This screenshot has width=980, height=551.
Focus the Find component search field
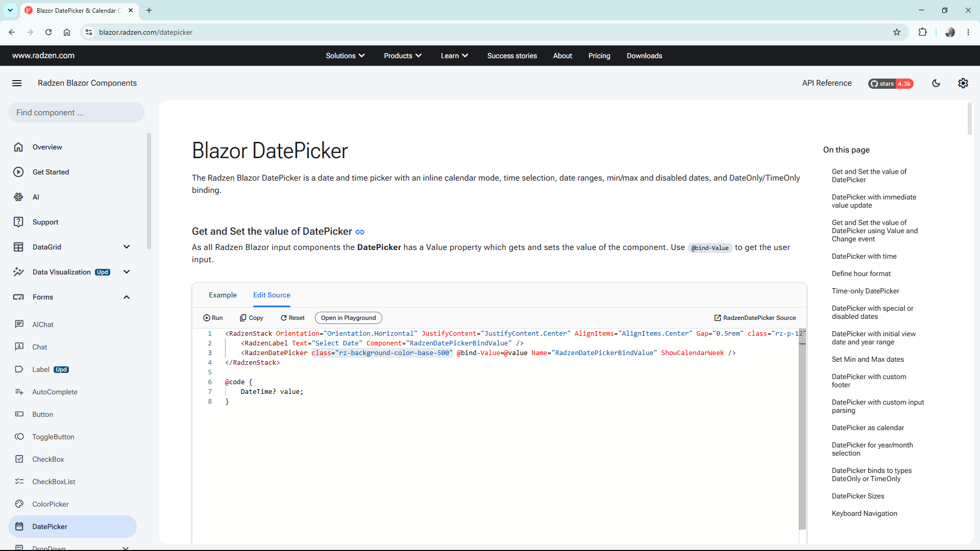pos(77,112)
